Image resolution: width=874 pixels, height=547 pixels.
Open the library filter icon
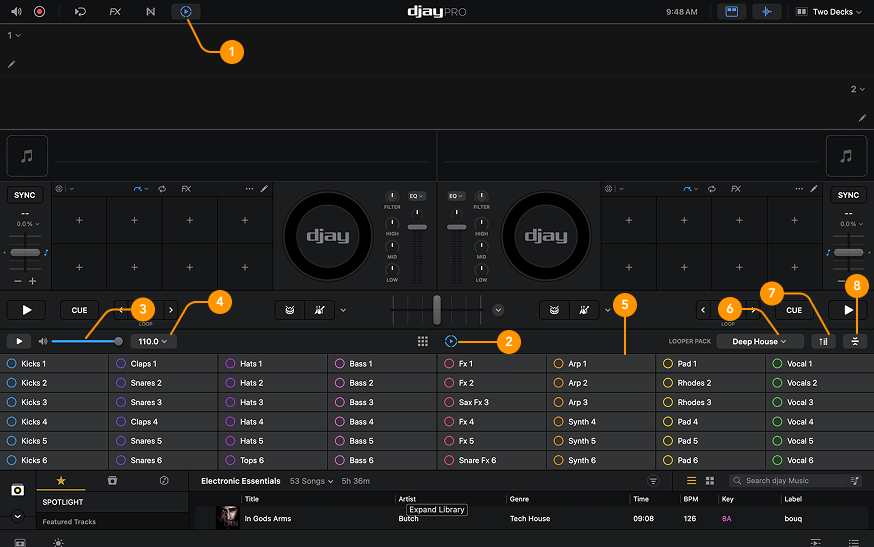pyautogui.click(x=653, y=481)
